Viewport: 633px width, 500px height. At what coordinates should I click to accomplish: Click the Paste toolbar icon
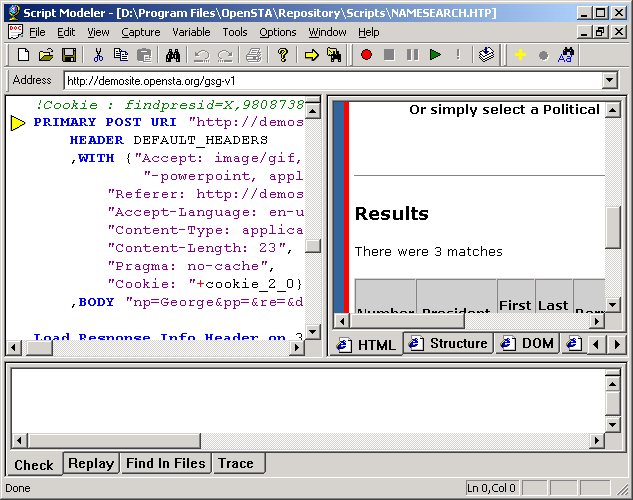tap(144, 54)
